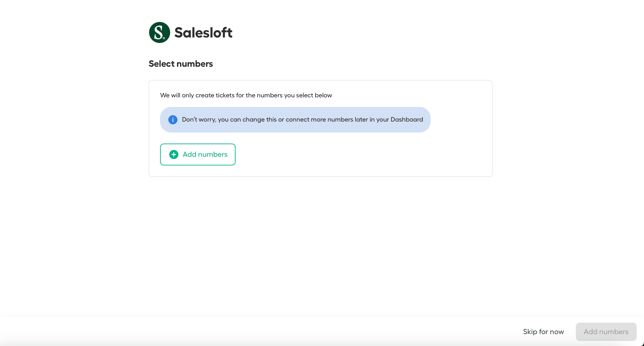Click the "We will only create tickets" sentence
The height and width of the screenshot is (346, 644).
coord(246,95)
